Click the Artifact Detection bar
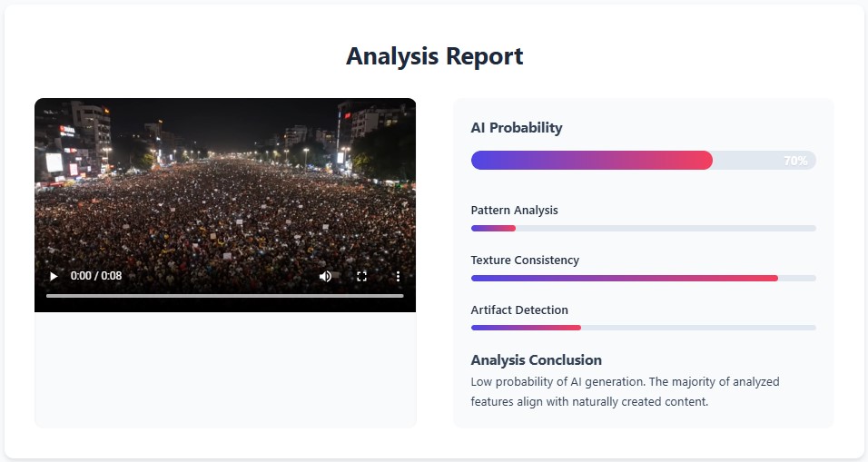 tap(643, 328)
